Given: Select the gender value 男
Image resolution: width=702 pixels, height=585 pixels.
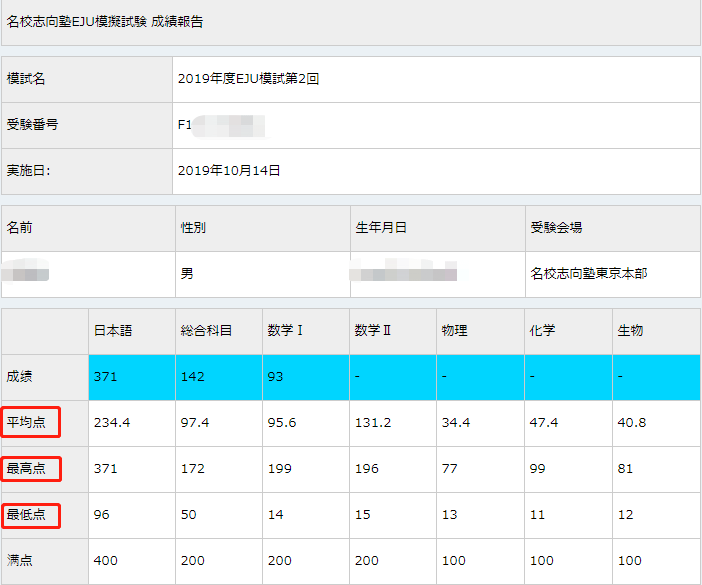Looking at the screenshot, I should pyautogui.click(x=187, y=273).
